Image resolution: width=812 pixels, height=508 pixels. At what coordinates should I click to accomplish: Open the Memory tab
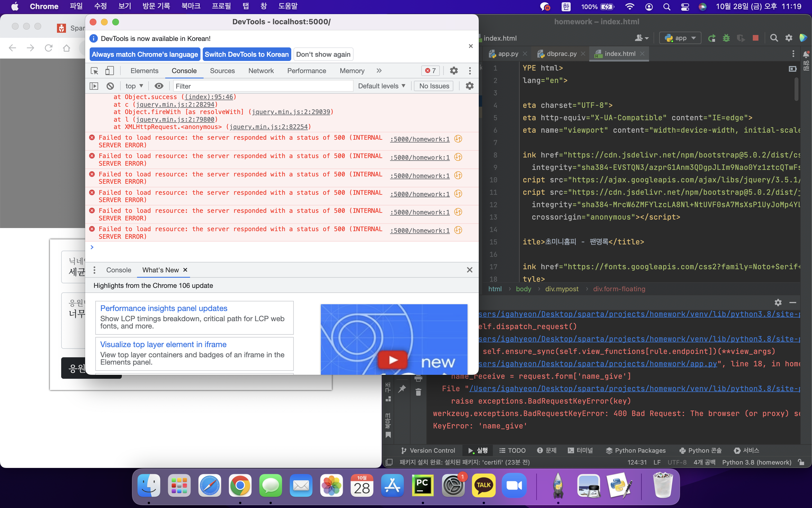(352, 71)
